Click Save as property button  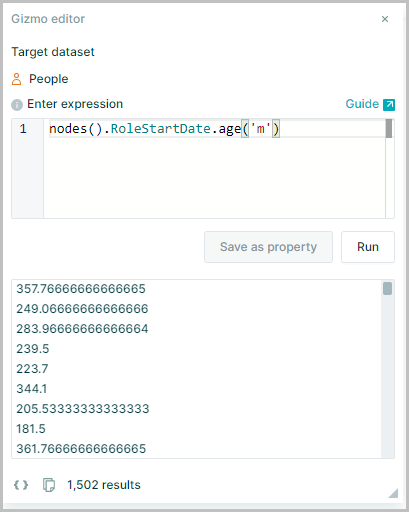[x=268, y=247]
